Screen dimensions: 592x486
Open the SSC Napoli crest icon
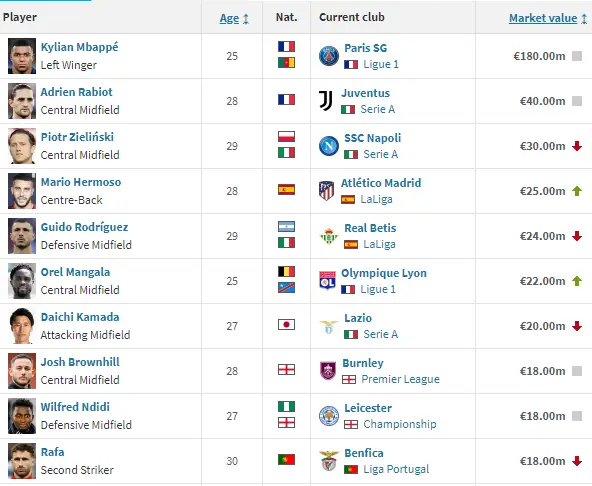(328, 146)
